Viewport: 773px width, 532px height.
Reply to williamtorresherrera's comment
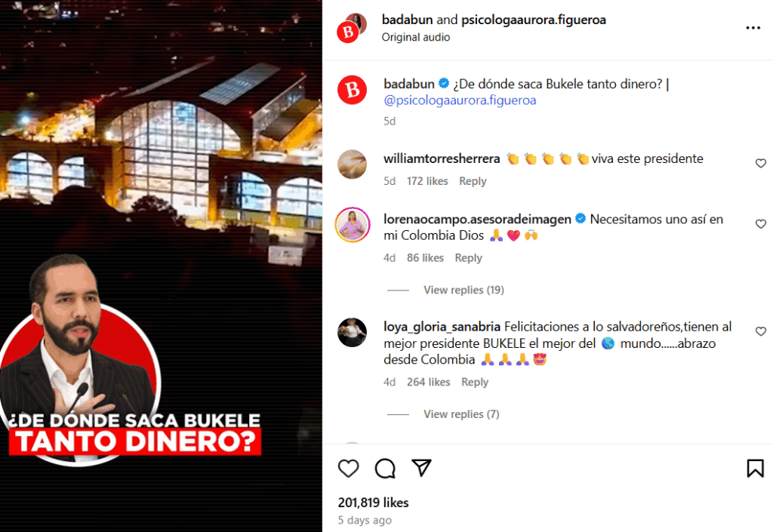[473, 181]
